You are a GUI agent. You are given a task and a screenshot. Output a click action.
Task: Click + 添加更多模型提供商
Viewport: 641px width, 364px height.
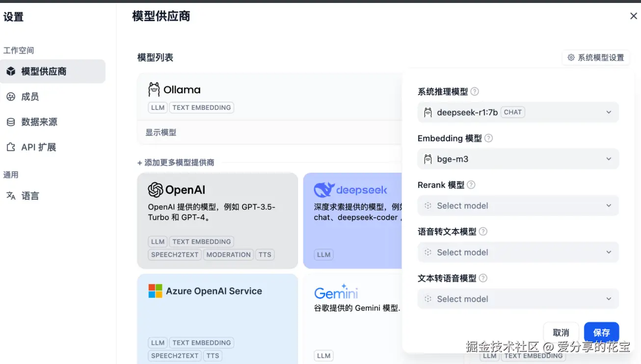click(x=176, y=162)
